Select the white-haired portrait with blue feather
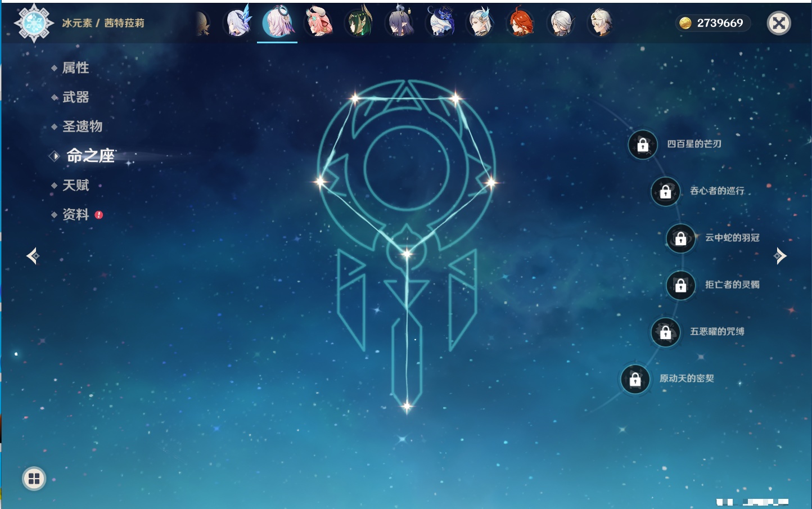Screen dimensions: 812x509 pos(238,22)
